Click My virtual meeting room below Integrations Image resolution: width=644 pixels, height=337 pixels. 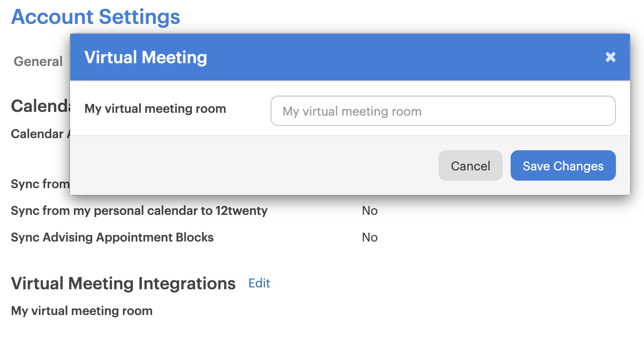tap(82, 311)
